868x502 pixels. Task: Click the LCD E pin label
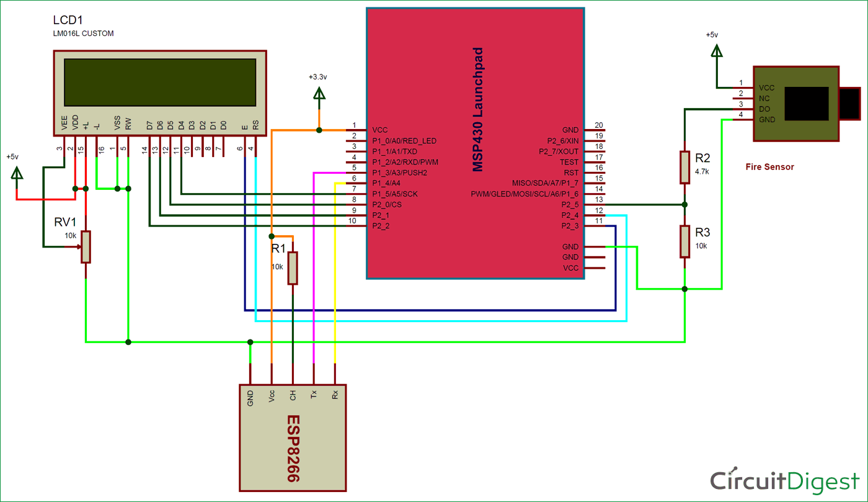point(244,127)
